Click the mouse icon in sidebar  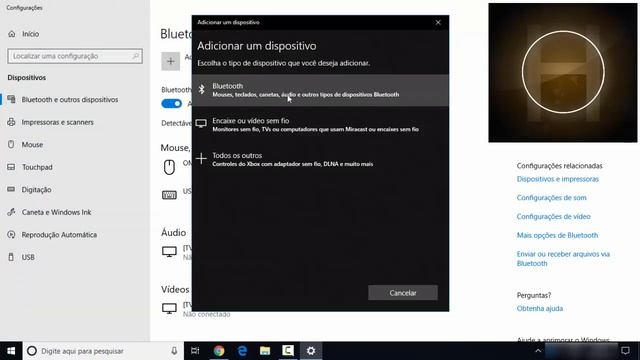coord(11,144)
